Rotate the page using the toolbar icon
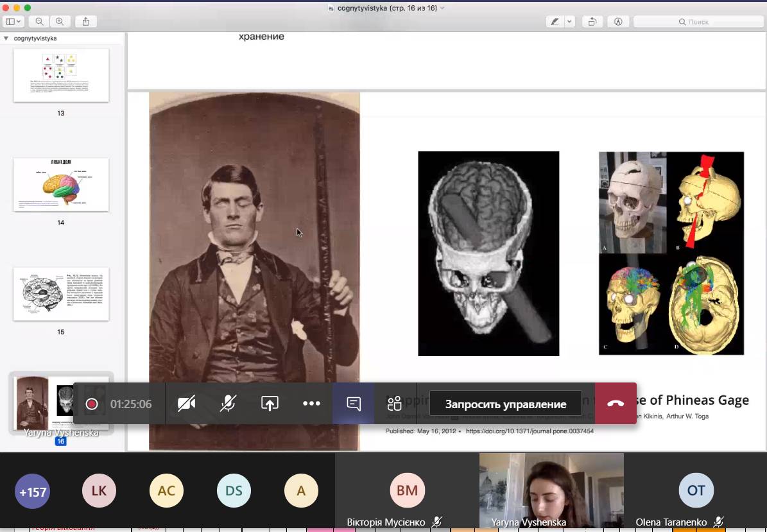767x532 pixels. [592, 22]
